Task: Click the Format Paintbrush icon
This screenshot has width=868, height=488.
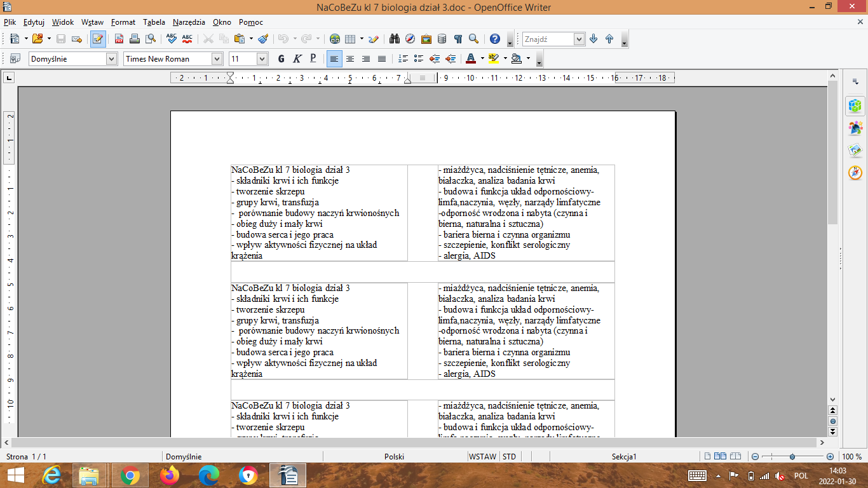Action: point(263,39)
